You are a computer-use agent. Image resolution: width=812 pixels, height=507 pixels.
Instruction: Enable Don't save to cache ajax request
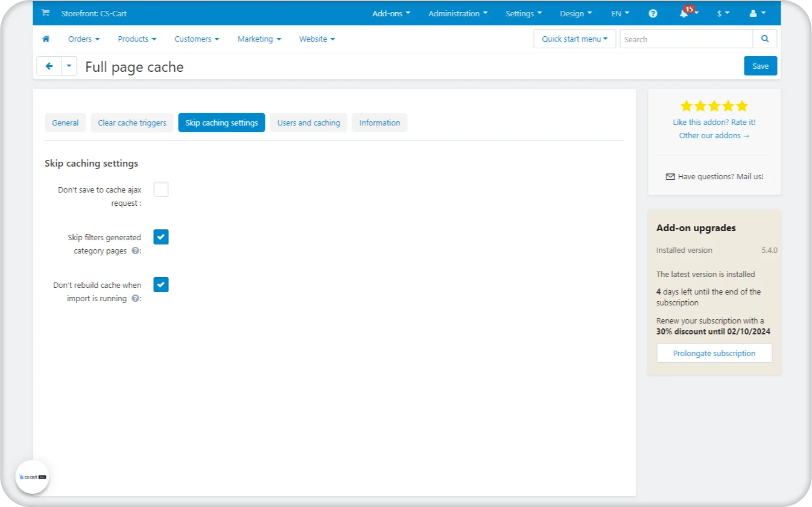(x=161, y=190)
